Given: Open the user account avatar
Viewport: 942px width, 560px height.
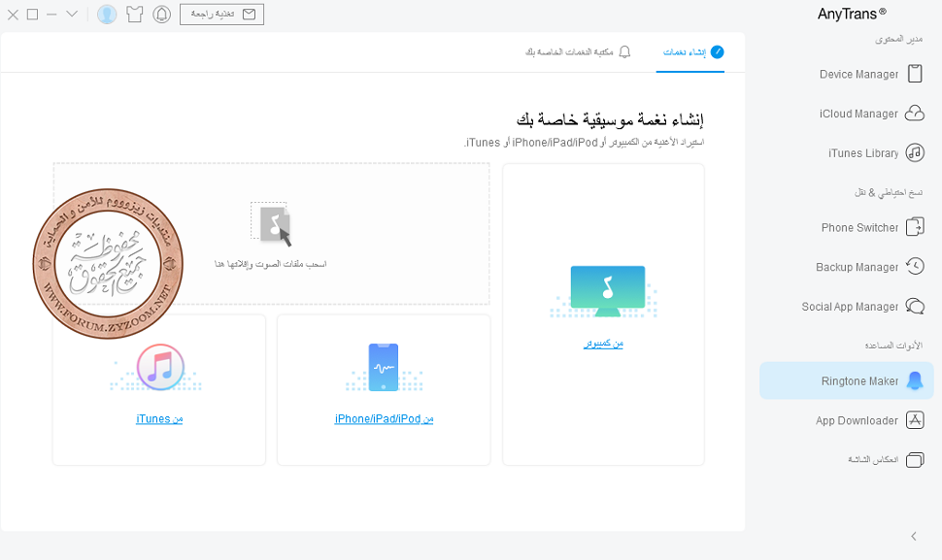Looking at the screenshot, I should coord(107,15).
